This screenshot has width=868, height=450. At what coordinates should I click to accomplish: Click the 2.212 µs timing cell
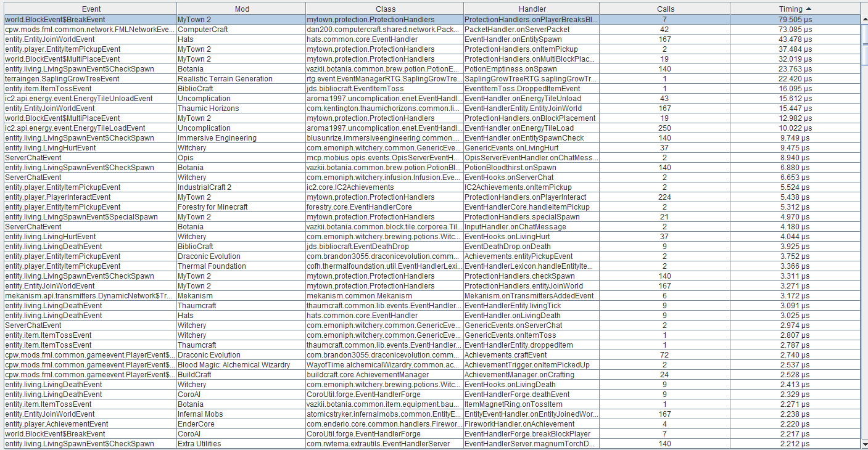[x=795, y=444]
